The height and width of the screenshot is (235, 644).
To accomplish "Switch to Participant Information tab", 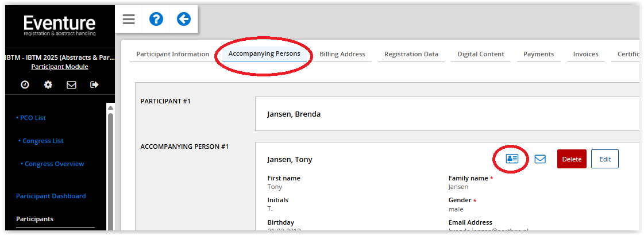I will (x=172, y=54).
